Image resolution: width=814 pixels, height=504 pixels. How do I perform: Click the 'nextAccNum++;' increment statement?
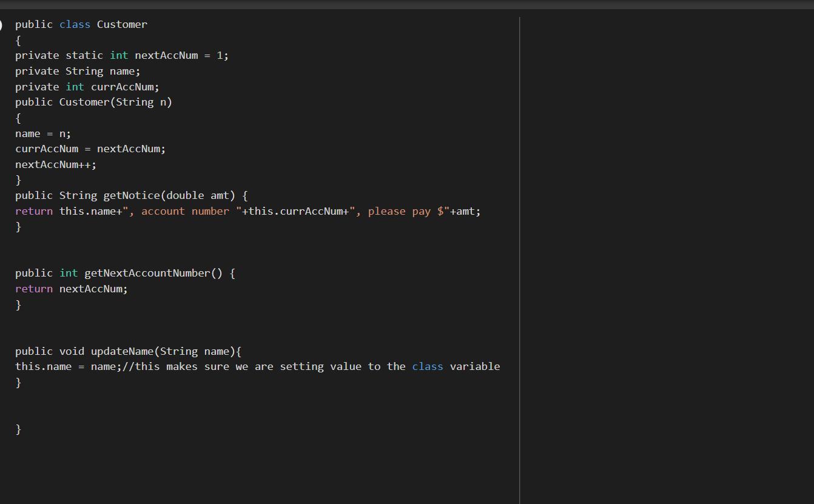pos(56,164)
